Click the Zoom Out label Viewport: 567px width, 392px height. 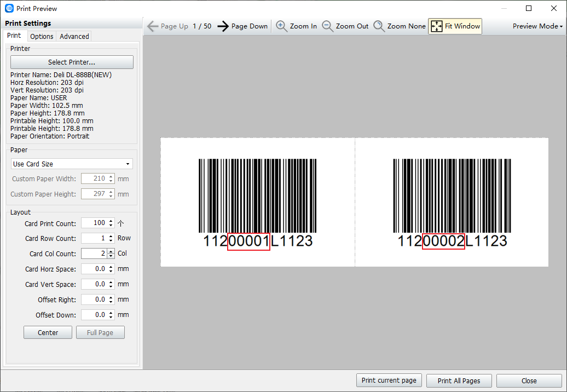click(x=352, y=26)
